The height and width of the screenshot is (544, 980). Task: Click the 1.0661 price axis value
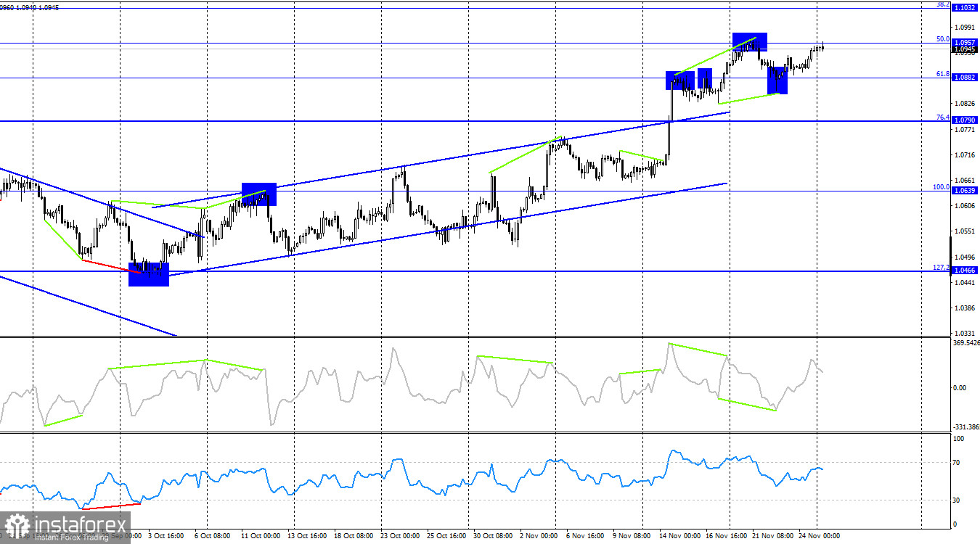(964, 181)
